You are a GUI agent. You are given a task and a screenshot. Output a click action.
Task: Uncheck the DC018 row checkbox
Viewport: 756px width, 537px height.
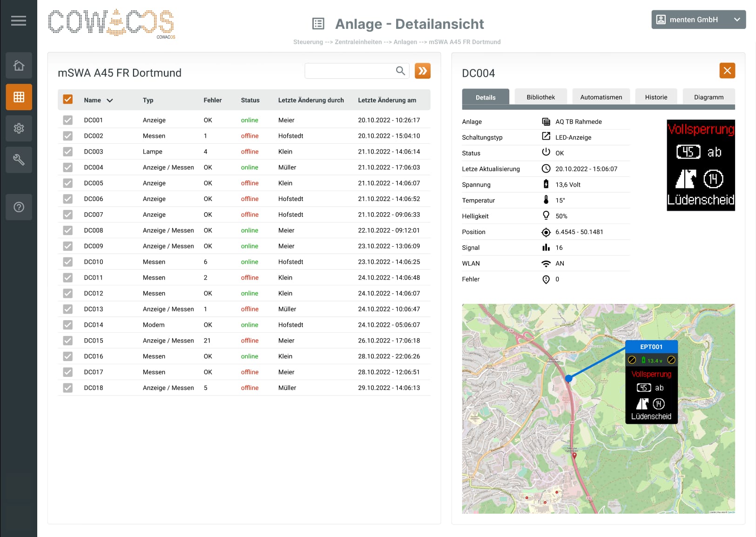[x=68, y=388]
